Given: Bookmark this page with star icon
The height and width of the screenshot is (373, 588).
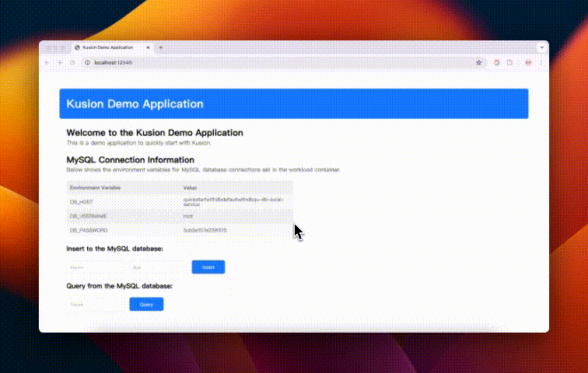Looking at the screenshot, I should (479, 63).
